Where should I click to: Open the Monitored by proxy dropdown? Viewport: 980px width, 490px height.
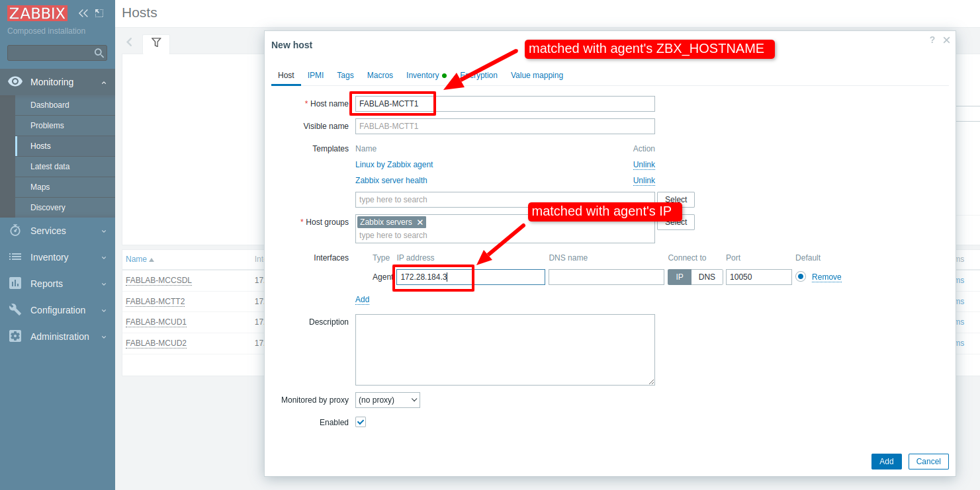tap(388, 400)
